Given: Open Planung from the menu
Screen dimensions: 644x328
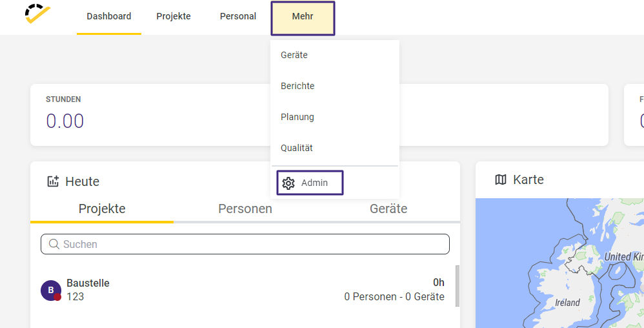Looking at the screenshot, I should click(x=297, y=117).
